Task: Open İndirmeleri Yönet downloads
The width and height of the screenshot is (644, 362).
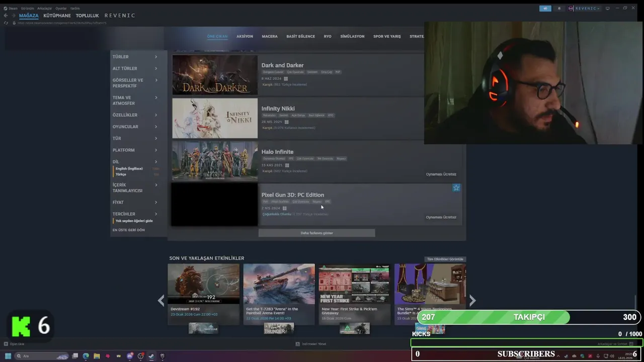Action: (x=310, y=344)
